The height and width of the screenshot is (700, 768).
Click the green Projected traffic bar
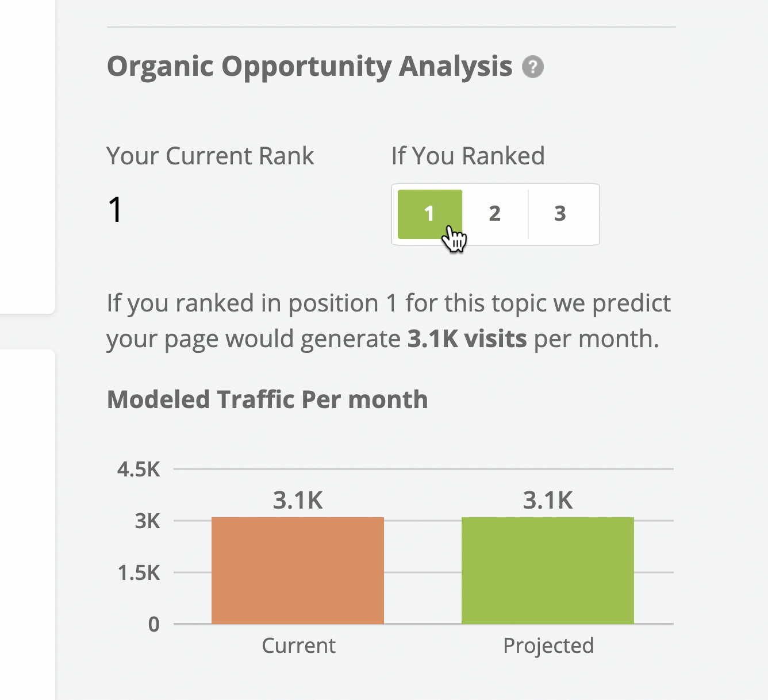(x=548, y=571)
